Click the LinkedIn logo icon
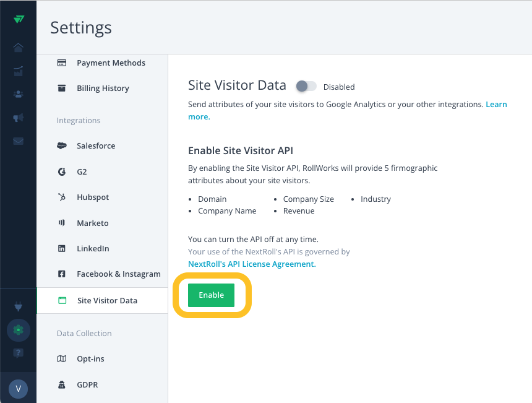Image resolution: width=532 pixels, height=403 pixels. tap(62, 248)
